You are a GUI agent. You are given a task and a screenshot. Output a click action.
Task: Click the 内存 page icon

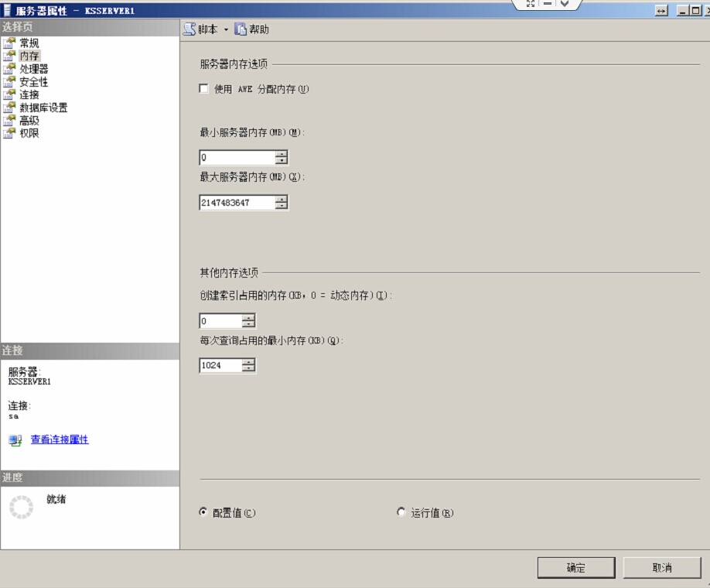click(9, 56)
